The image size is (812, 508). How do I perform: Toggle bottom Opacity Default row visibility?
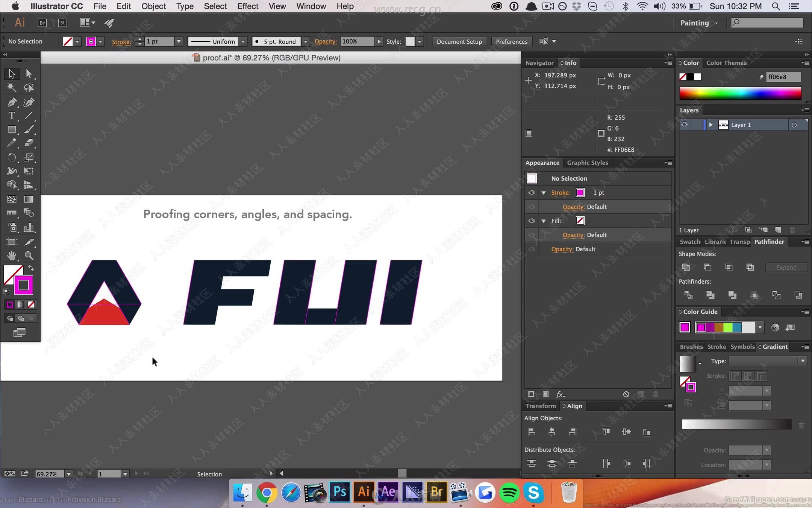click(532, 249)
